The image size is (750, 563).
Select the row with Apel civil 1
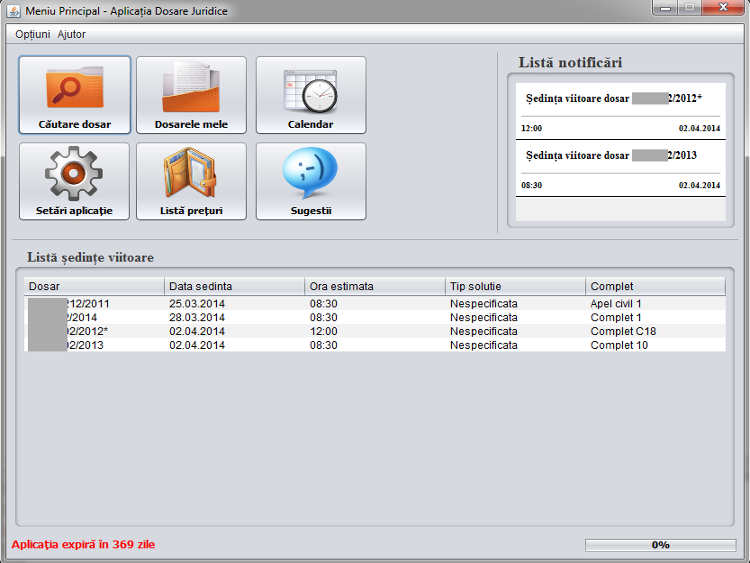pyautogui.click(x=375, y=303)
